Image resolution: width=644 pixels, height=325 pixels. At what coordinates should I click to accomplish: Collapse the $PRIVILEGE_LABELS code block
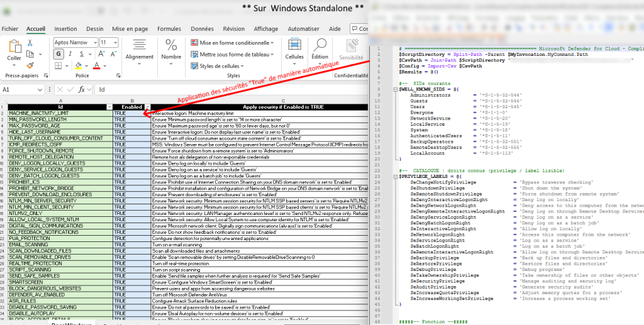coord(396,177)
